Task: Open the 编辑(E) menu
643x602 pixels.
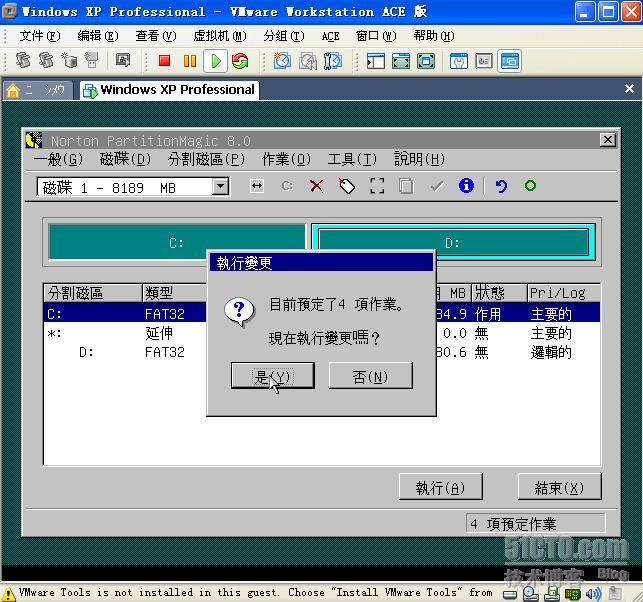Action: point(98,36)
